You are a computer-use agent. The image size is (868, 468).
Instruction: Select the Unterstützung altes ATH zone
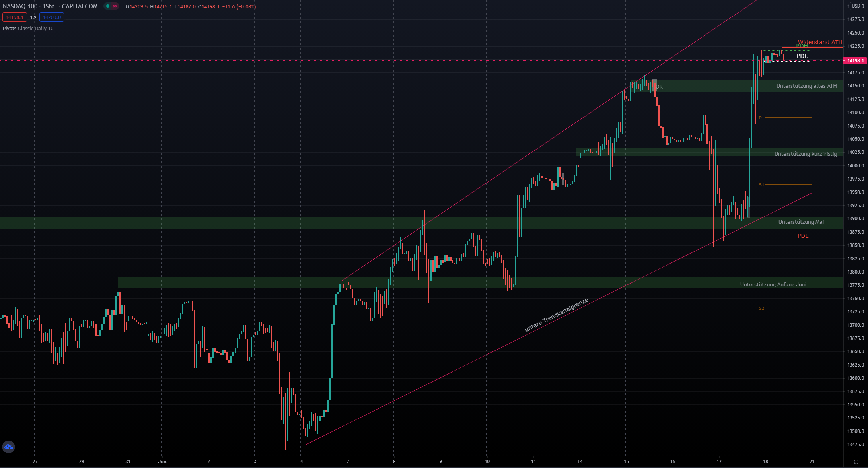point(806,86)
